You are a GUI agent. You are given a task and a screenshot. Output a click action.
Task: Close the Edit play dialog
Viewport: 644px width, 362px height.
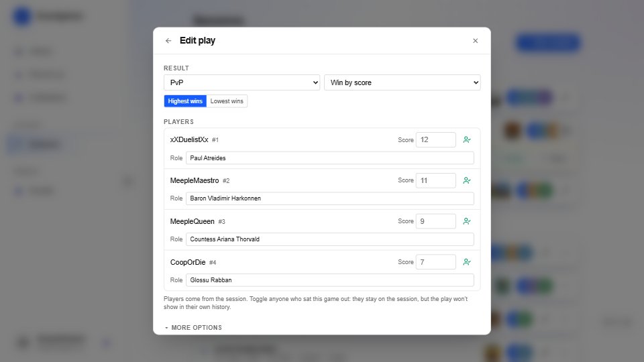475,41
